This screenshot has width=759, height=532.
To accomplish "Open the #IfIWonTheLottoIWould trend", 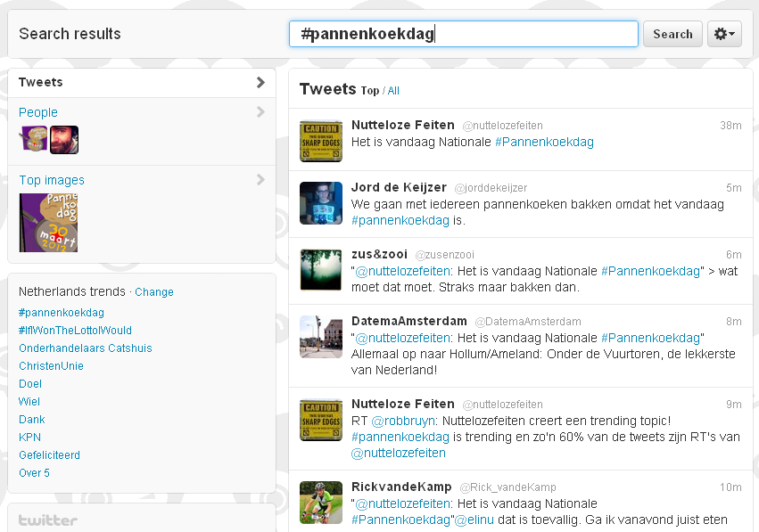I will 75,331.
